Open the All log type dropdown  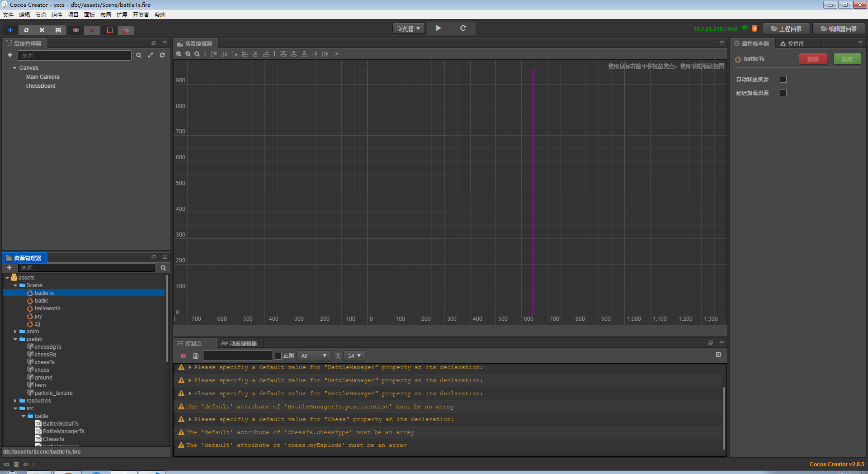point(314,356)
